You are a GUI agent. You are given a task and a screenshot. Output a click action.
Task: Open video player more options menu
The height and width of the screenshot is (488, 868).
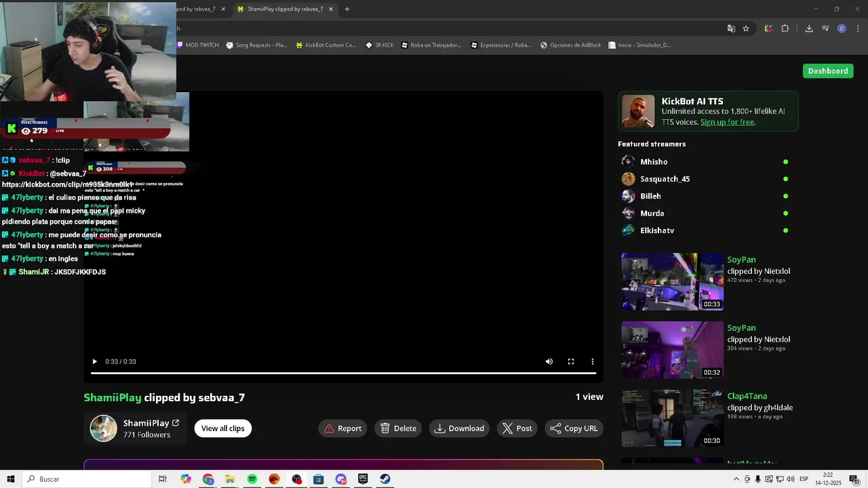click(593, 361)
